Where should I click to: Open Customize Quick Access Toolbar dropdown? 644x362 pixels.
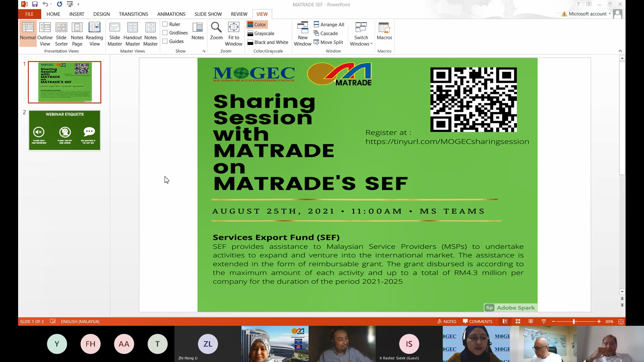pyautogui.click(x=78, y=4)
